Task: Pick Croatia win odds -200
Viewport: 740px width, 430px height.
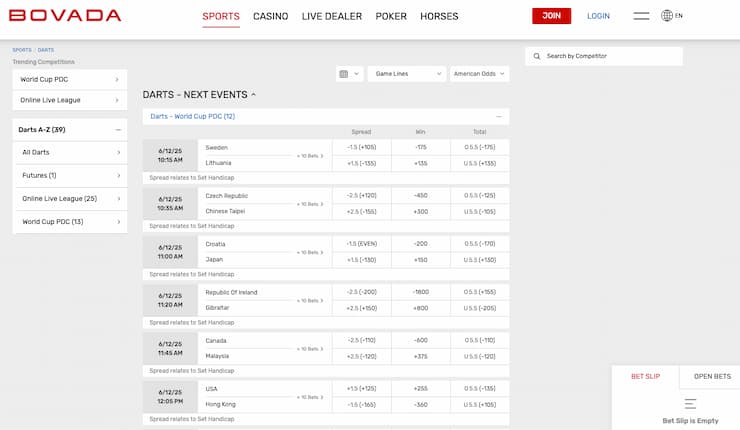Action: (420, 244)
